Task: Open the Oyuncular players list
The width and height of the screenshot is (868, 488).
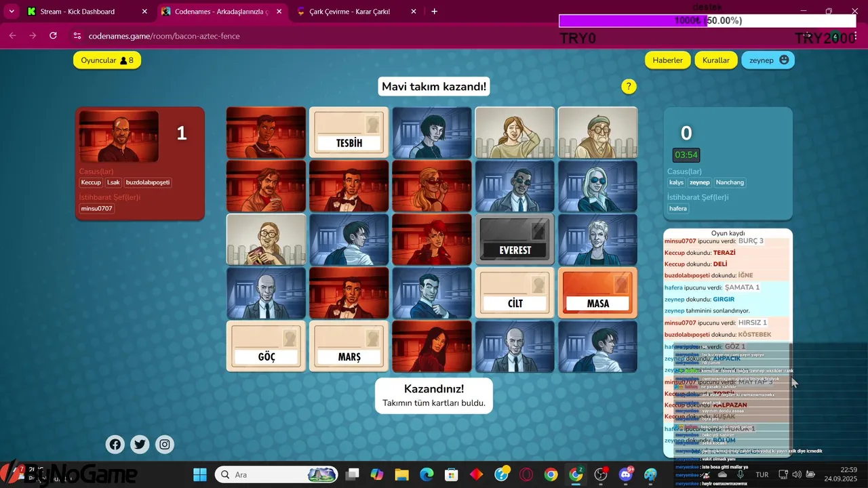Action: pos(107,60)
